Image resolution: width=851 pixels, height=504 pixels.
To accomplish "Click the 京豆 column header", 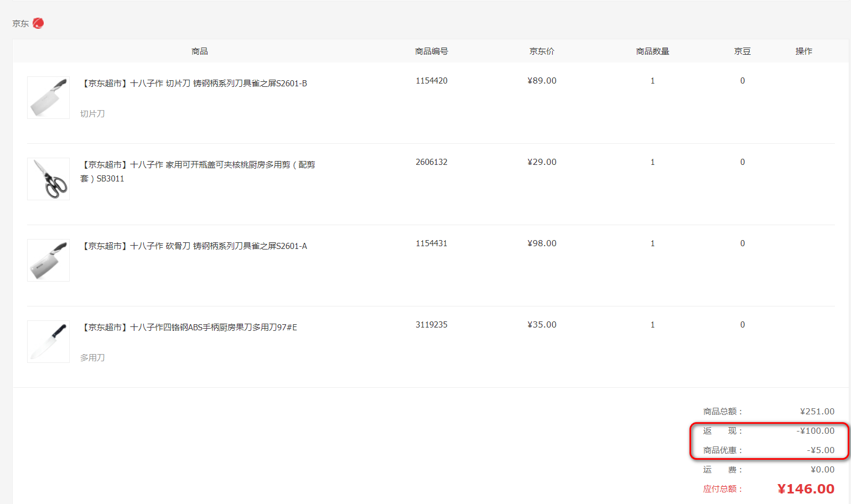I will [743, 51].
